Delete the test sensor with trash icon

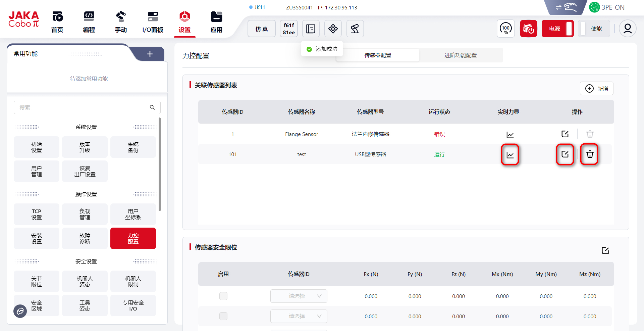tap(589, 154)
